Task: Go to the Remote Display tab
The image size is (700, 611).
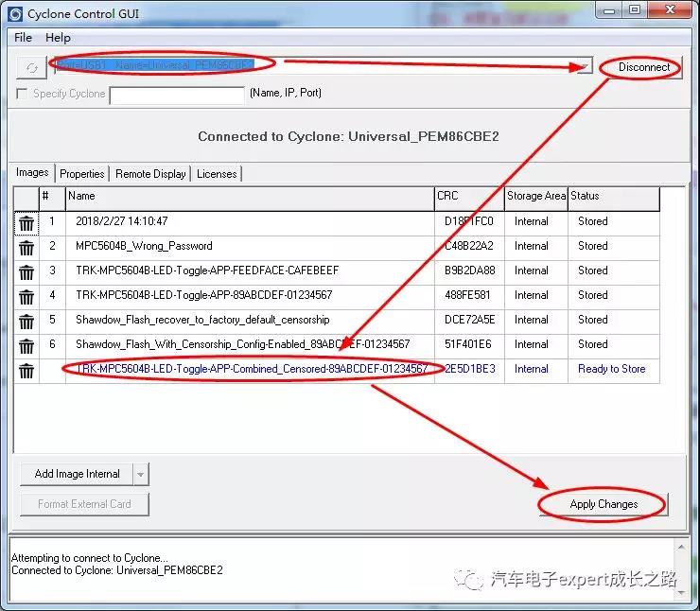Action: [x=150, y=174]
